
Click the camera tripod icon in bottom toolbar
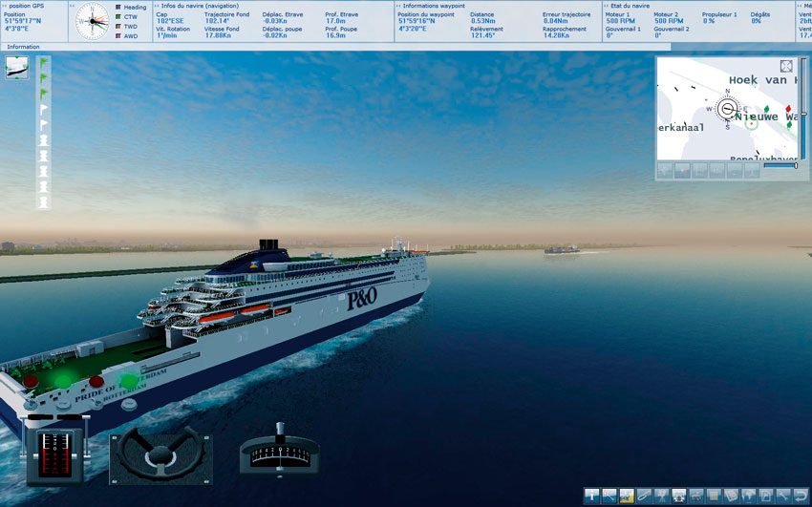click(x=661, y=496)
